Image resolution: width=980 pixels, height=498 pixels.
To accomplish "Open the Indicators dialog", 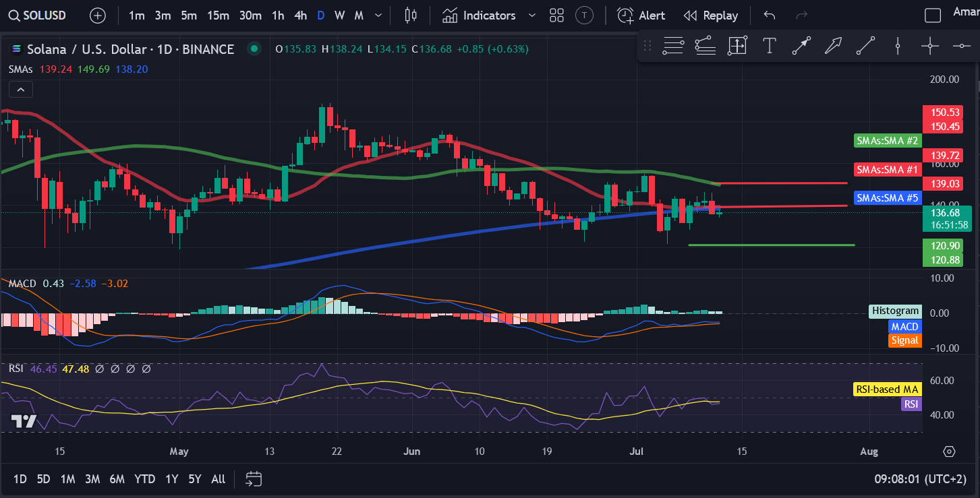I will [x=479, y=15].
